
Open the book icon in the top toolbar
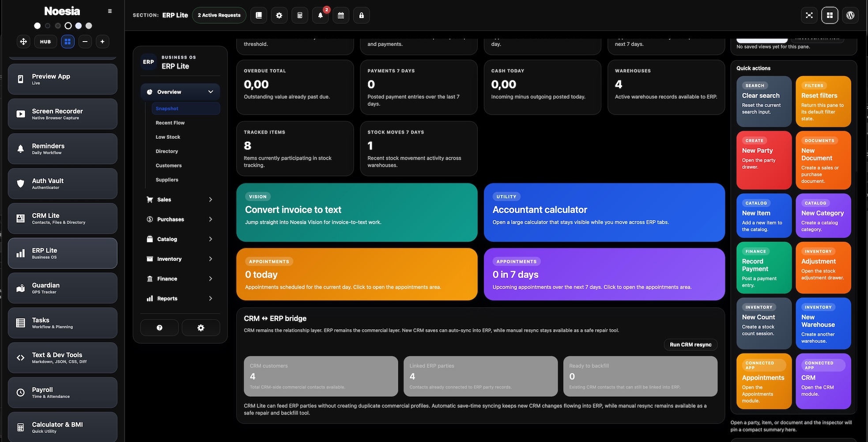pos(259,15)
